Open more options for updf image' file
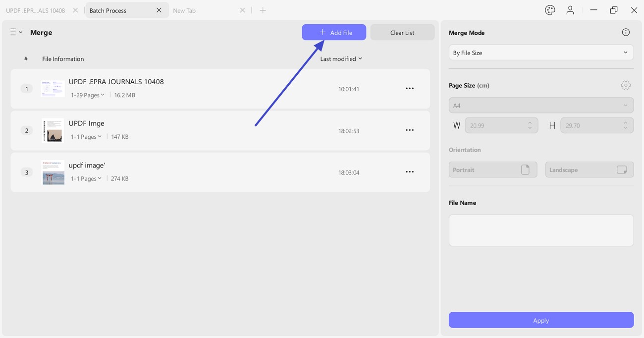Screen dimensions: 644x338 pos(410,172)
